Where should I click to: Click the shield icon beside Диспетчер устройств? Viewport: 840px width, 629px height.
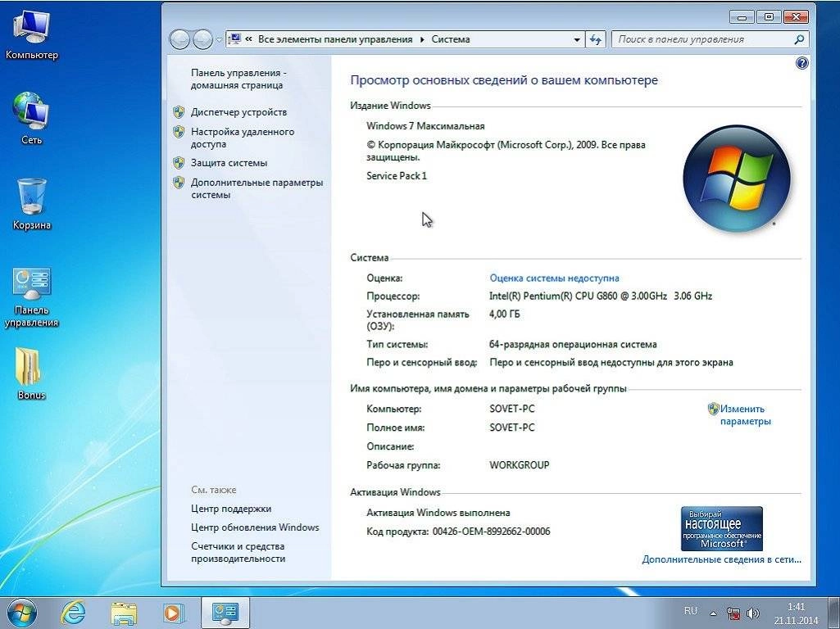(179, 112)
